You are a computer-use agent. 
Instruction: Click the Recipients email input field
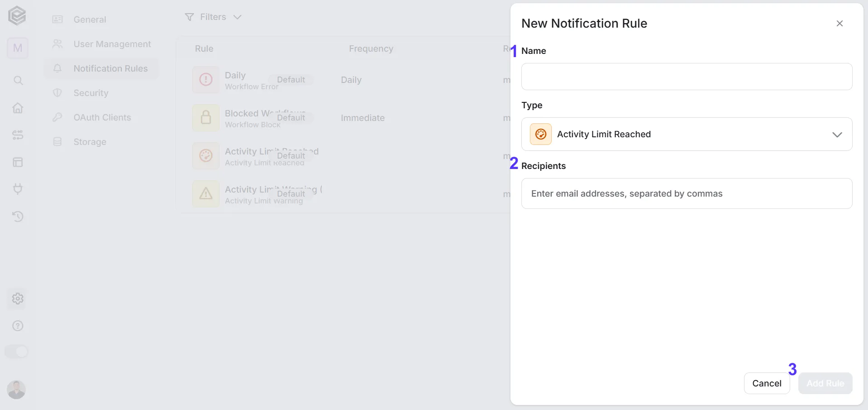pyautogui.click(x=687, y=193)
